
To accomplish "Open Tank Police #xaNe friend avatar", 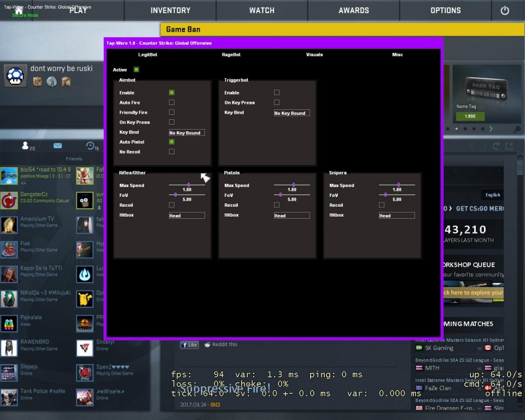I will pyautogui.click(x=9, y=398).
